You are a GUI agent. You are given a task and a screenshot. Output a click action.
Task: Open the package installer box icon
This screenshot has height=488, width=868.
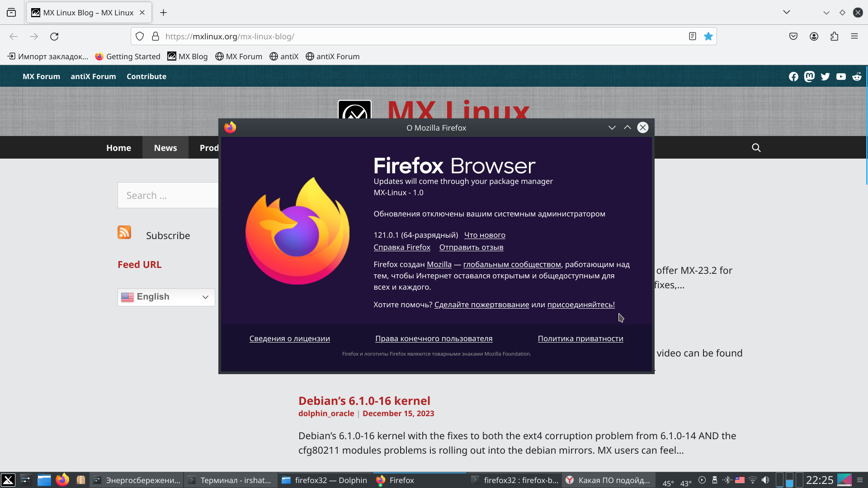[x=81, y=480]
